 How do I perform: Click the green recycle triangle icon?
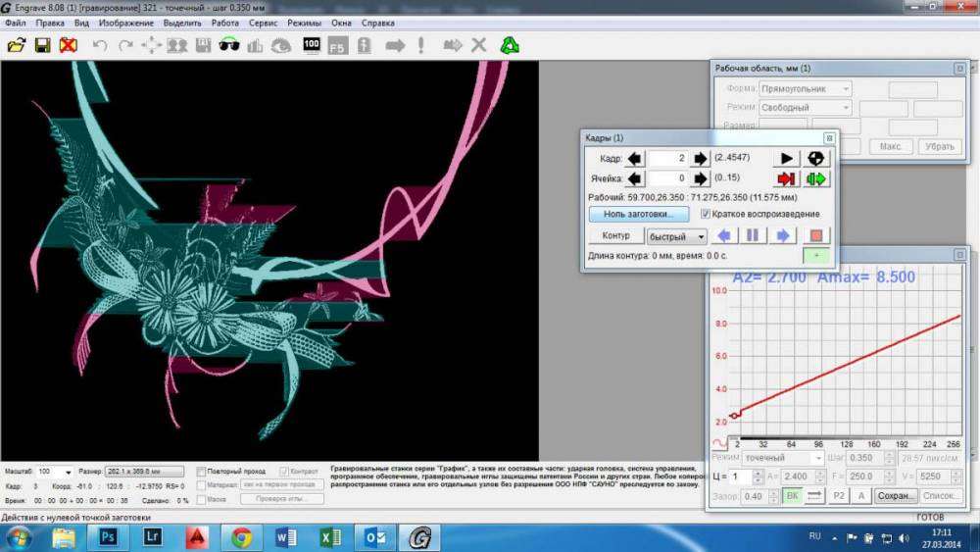[x=510, y=45]
